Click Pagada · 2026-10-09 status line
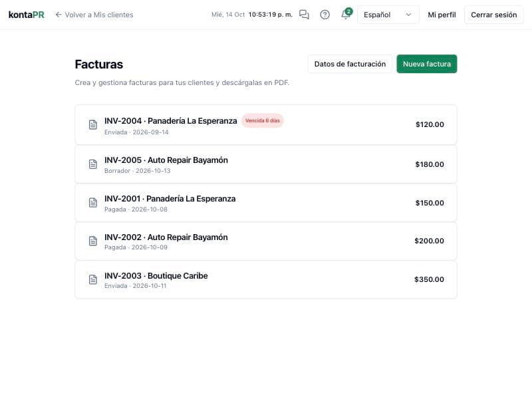The width and height of the screenshot is (532, 399). 136,247
